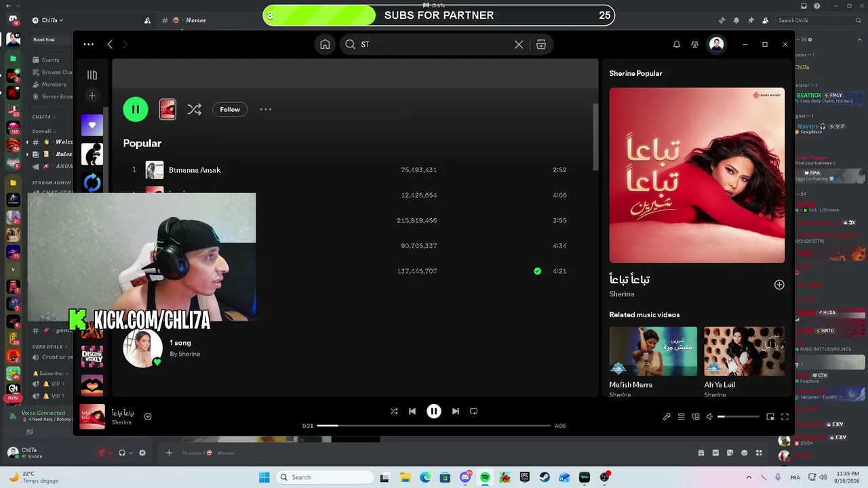Toggle shuffle in the bottom player bar

(x=394, y=411)
